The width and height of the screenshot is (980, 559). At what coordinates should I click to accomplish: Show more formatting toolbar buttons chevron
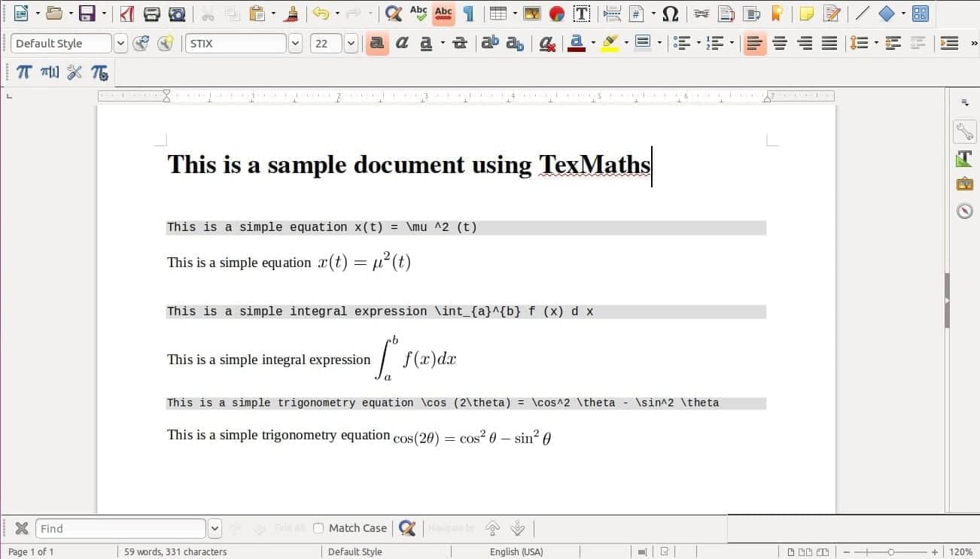973,44
